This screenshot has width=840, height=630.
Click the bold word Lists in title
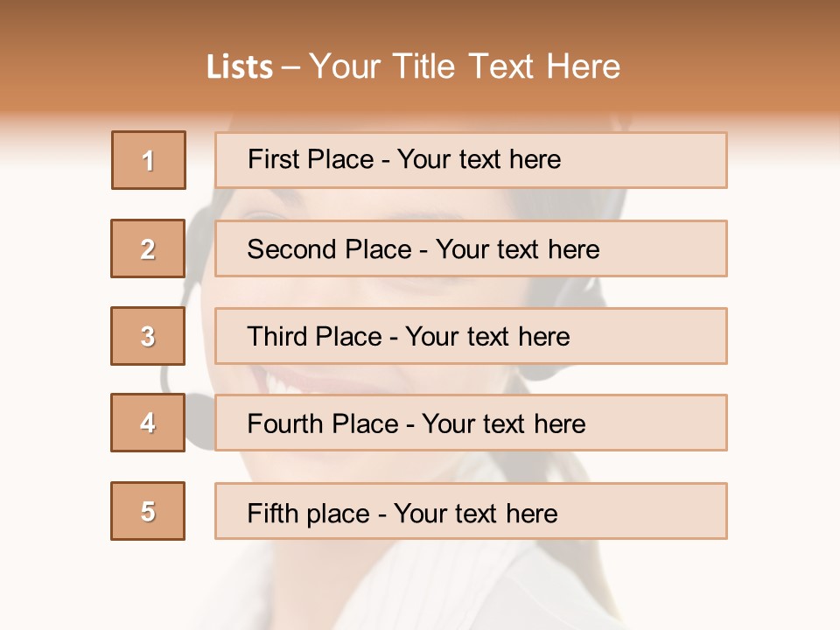240,67
